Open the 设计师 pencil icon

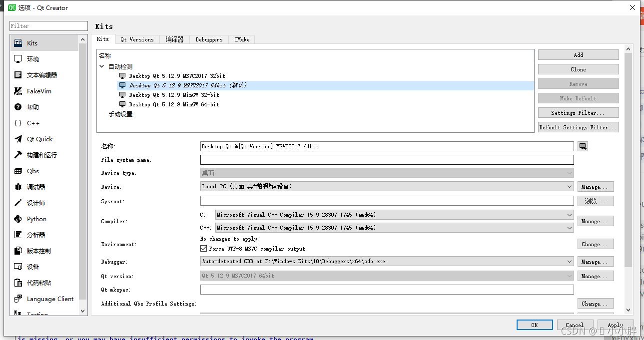[18, 203]
